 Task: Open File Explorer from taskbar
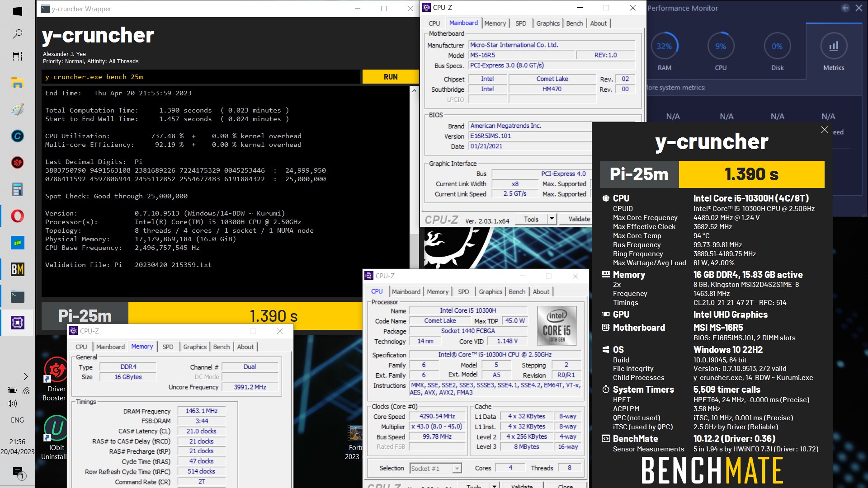coord(18,83)
